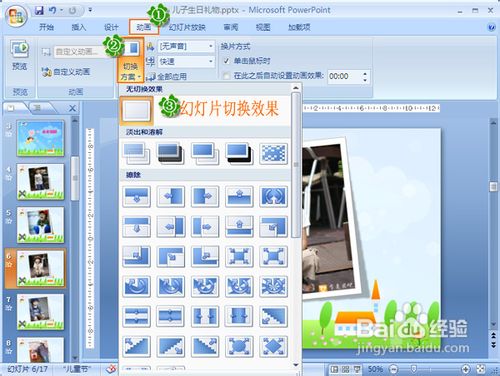The image size is (500, 376).
Task: Undo the last action
Action: point(52,11)
